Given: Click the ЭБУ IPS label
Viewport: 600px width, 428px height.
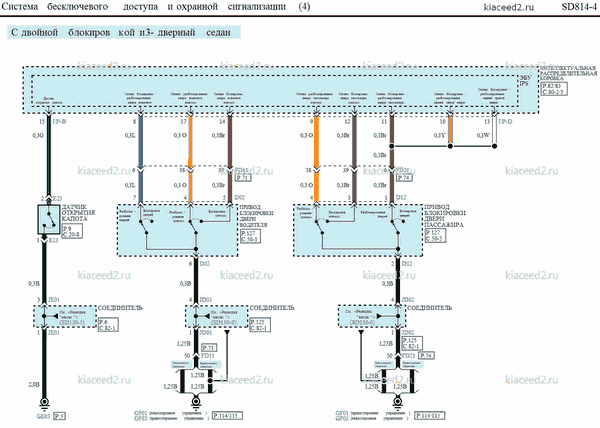Looking at the screenshot, I should [525, 80].
